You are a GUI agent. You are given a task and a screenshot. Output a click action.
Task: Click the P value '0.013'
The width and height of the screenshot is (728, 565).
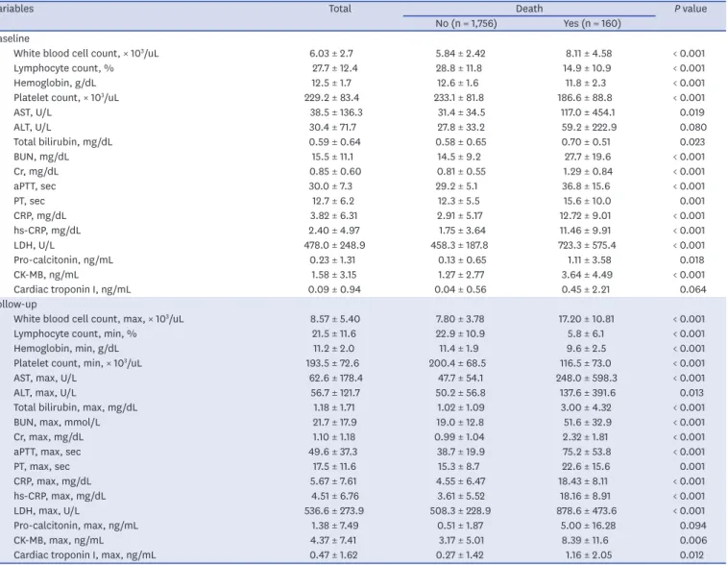(692, 393)
